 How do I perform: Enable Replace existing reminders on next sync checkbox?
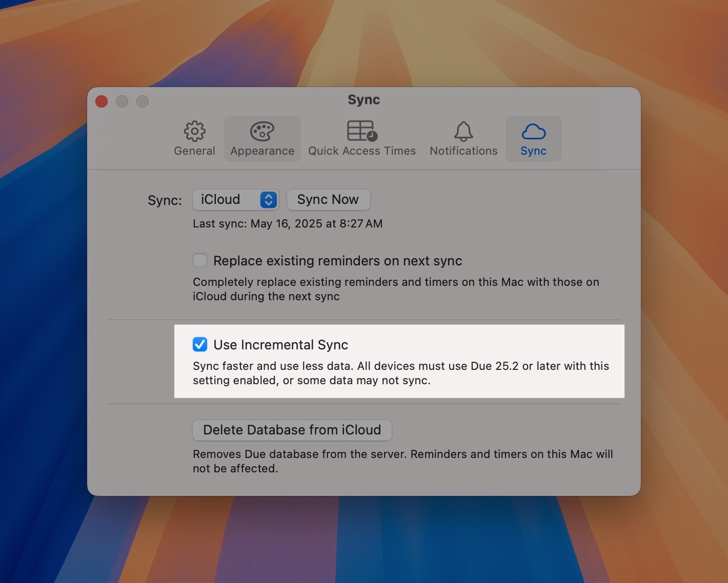(x=200, y=260)
